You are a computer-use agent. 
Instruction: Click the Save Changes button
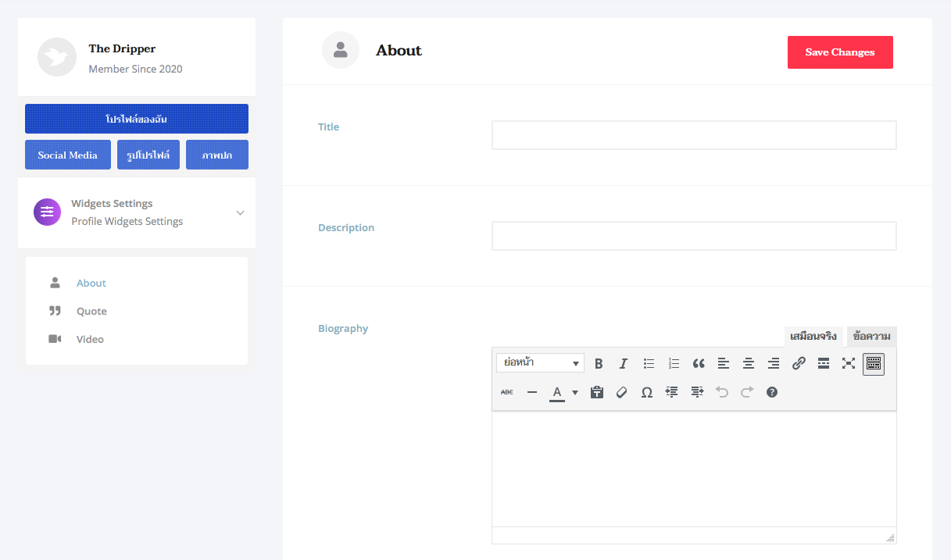pos(840,52)
